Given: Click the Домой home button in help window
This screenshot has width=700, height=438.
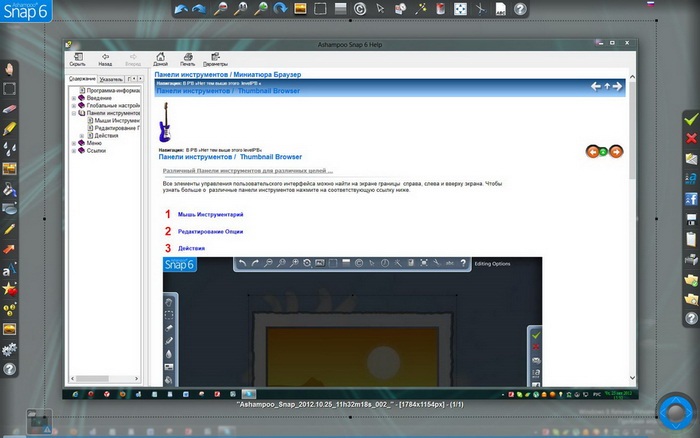Looking at the screenshot, I should [160, 59].
